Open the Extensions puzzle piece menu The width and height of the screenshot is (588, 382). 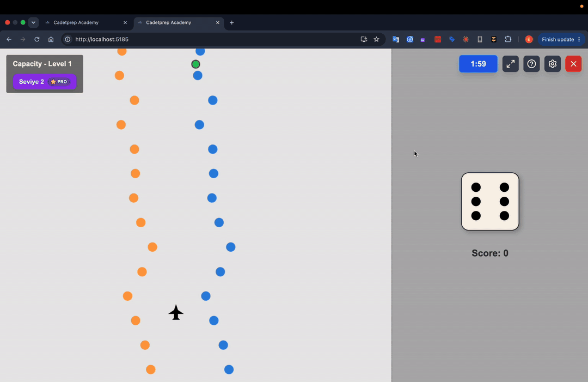pos(508,39)
